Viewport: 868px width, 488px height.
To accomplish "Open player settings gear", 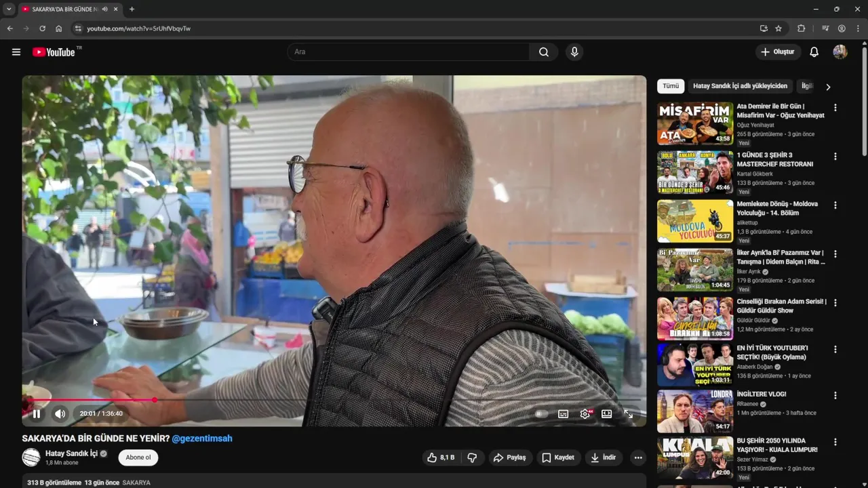I will [x=585, y=413].
